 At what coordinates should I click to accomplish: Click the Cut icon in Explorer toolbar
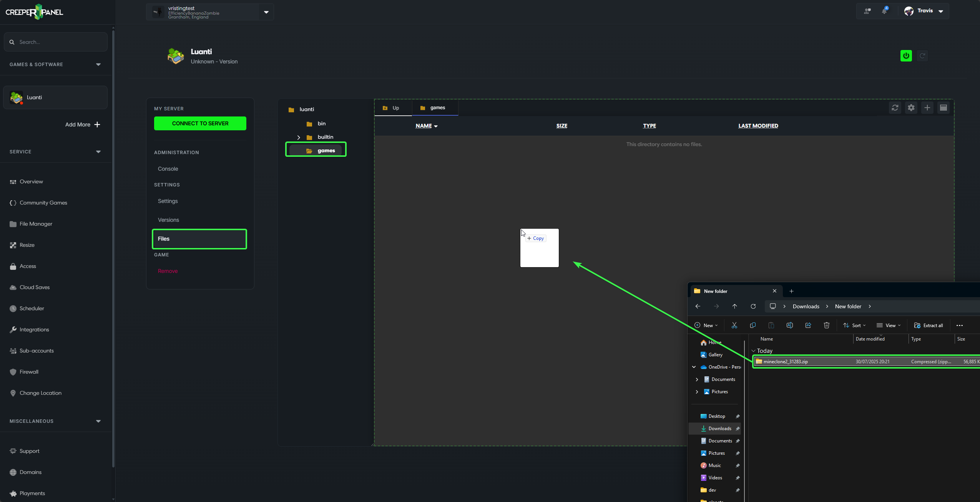(x=734, y=325)
